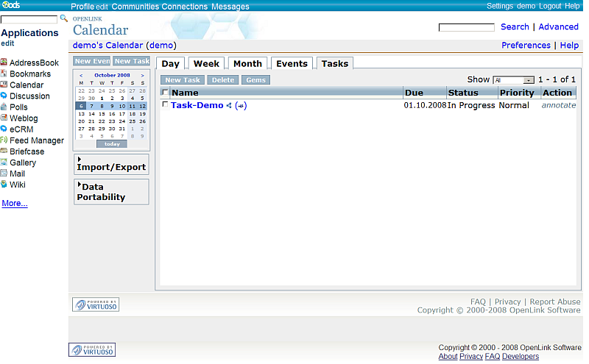Expand the Data Portability section
589x364 pixels.
110,192
